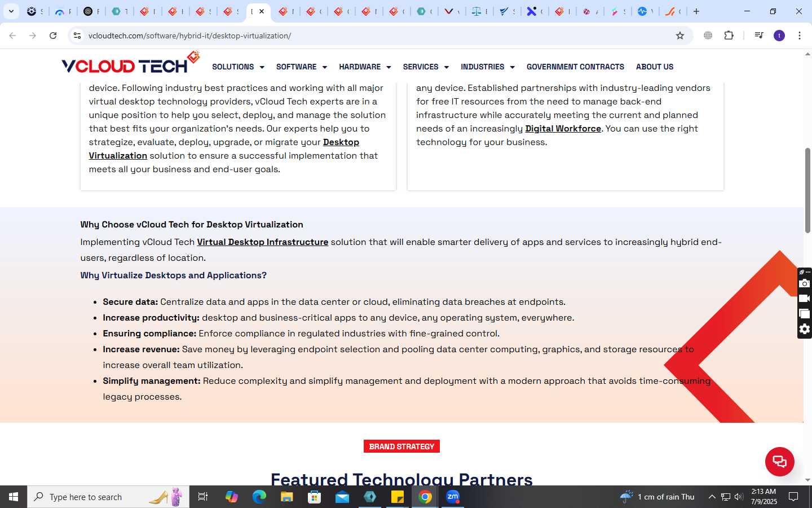This screenshot has width=812, height=508.
Task: Open Microsoft Edge from the taskbar
Action: point(259,497)
